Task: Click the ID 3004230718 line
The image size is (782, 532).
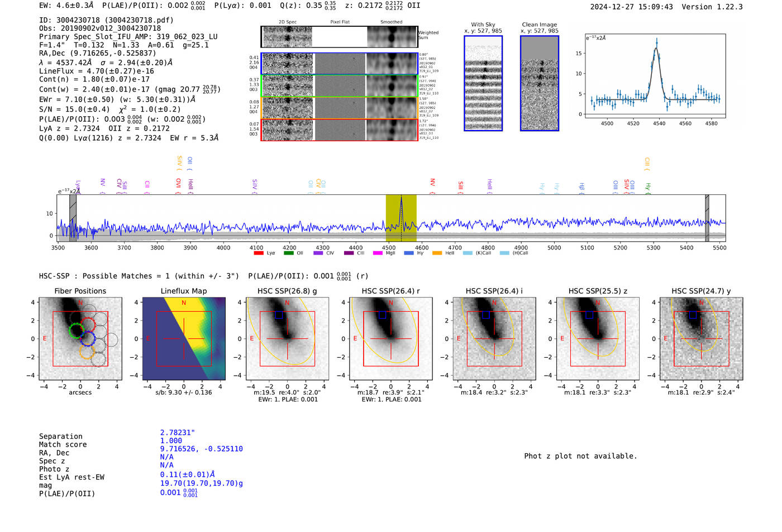Action: (x=106, y=20)
